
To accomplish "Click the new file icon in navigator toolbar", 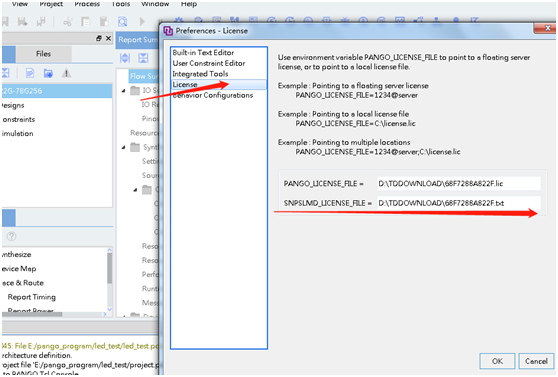I will (x=30, y=73).
